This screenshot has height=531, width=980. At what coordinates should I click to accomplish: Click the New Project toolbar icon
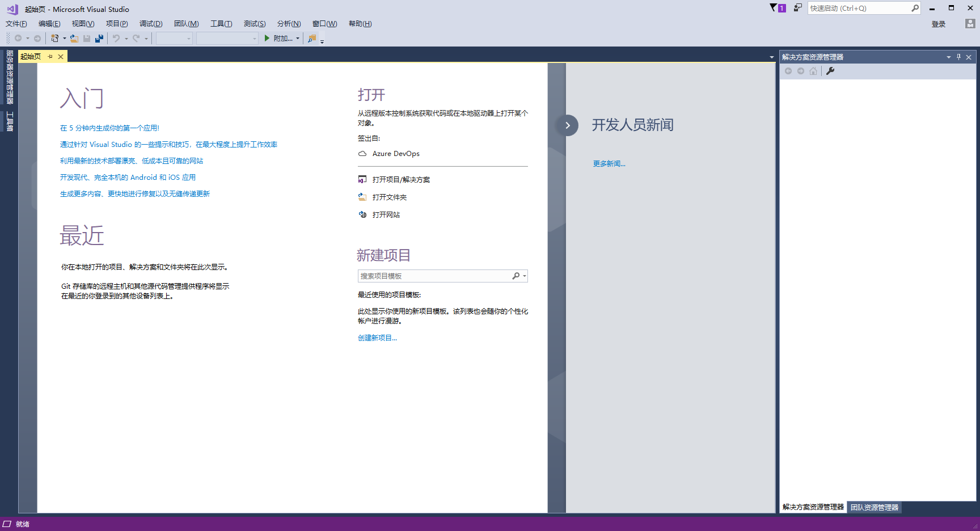(54, 38)
